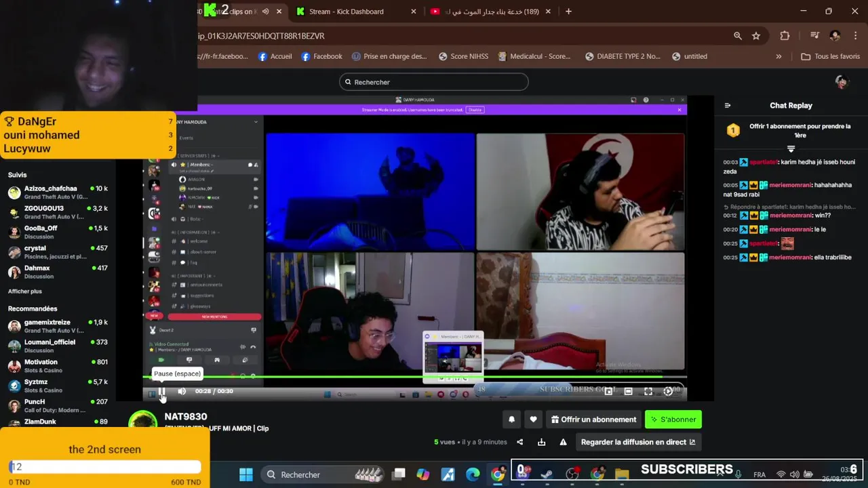868x488 pixels.
Task: Click the bell notification button for NAT9830
Action: [511, 420]
